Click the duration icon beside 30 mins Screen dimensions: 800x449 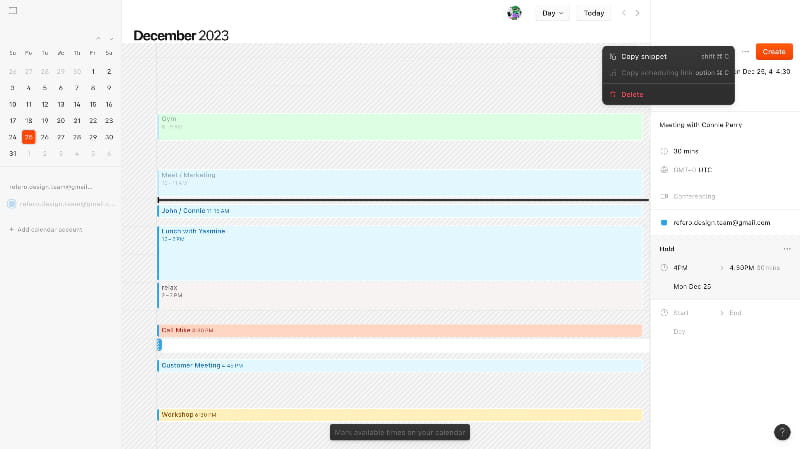click(664, 151)
